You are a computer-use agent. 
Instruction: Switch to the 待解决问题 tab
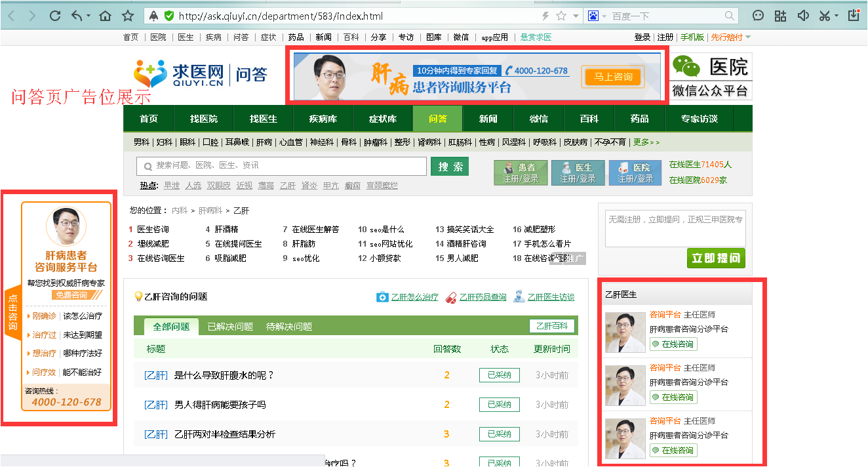click(289, 327)
